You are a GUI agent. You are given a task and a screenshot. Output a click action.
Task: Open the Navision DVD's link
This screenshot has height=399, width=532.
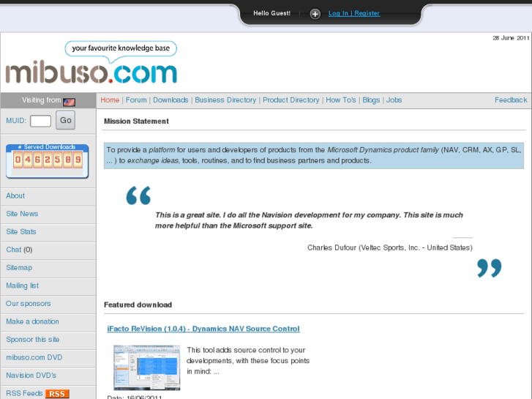coord(31,376)
